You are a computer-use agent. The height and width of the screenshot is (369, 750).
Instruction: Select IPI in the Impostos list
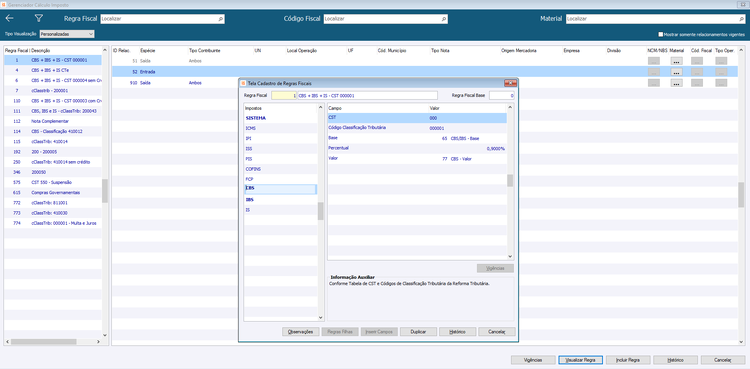pos(280,138)
